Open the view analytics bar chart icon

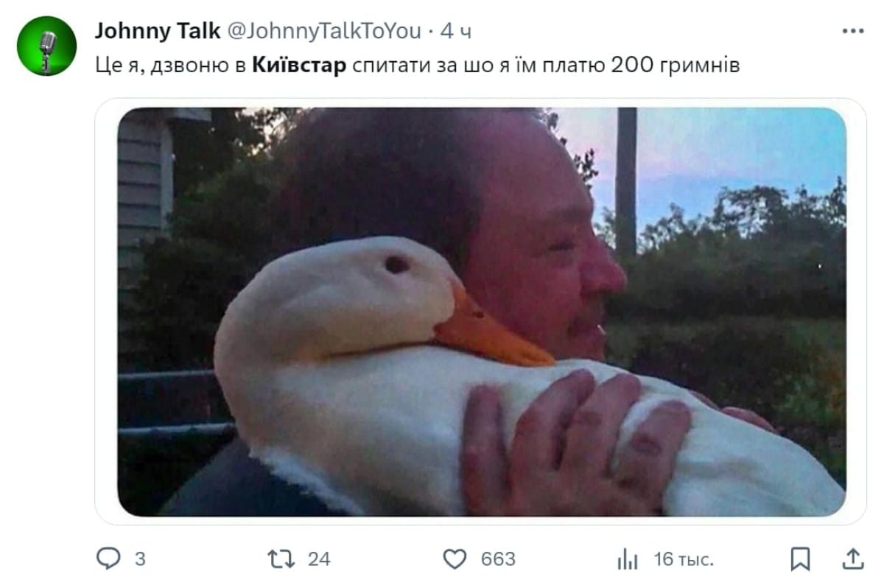(x=628, y=559)
